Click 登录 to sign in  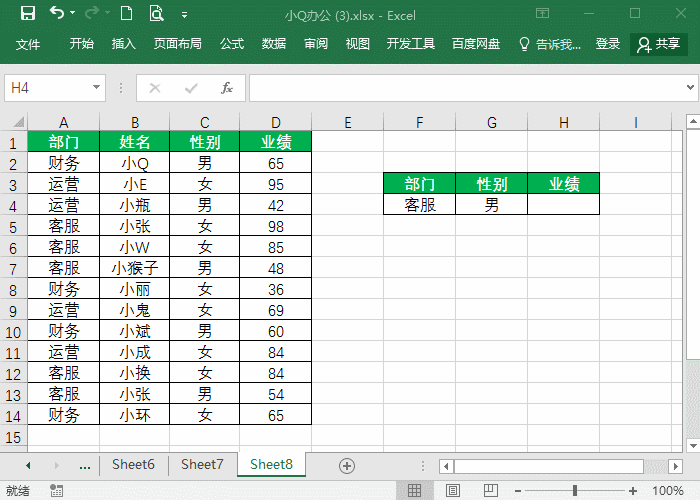point(608,44)
